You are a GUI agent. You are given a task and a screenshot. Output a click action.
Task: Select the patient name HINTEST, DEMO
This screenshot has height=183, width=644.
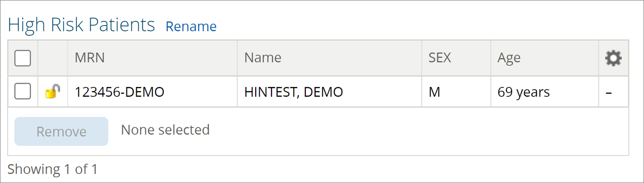[293, 92]
